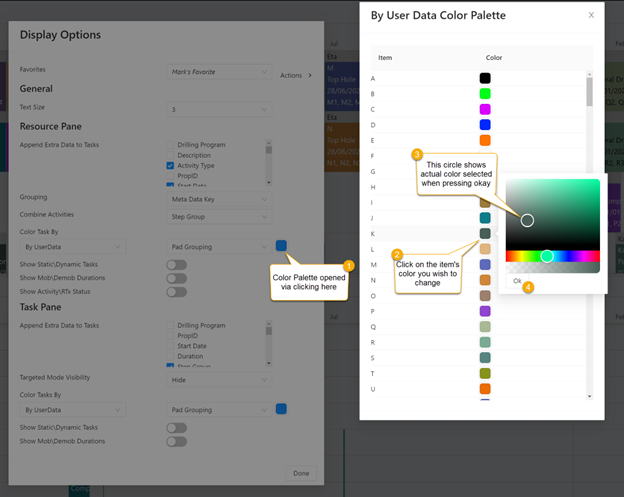This screenshot has width=624, height=497.
Task: Pick the magenta swatch for item C
Action: point(485,109)
